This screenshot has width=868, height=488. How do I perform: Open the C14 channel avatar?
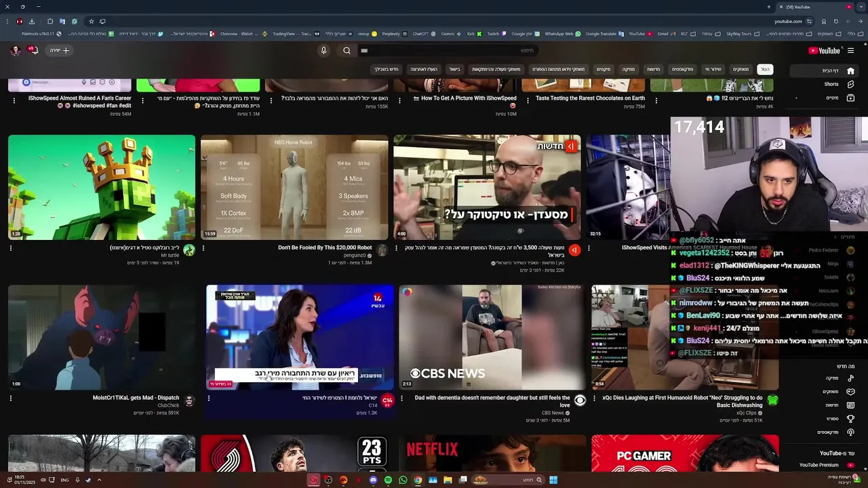pos(387,401)
